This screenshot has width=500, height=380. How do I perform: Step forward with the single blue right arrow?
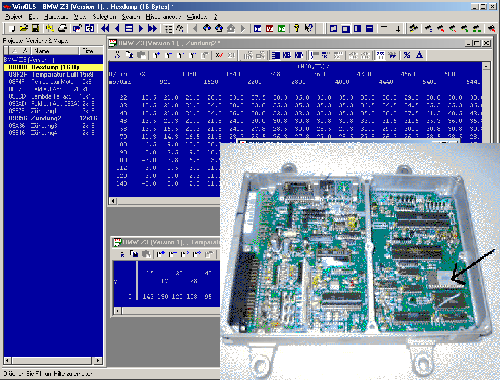coord(141,29)
